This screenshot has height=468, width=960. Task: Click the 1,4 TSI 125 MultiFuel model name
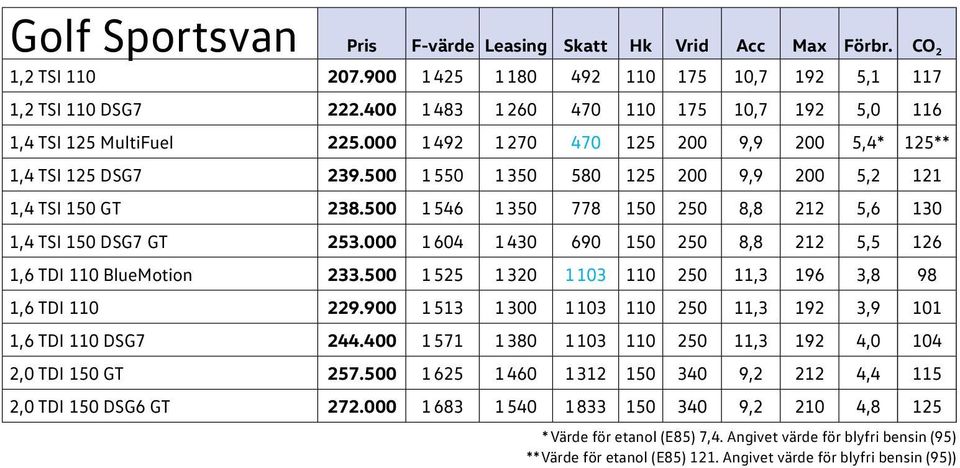coord(92,143)
